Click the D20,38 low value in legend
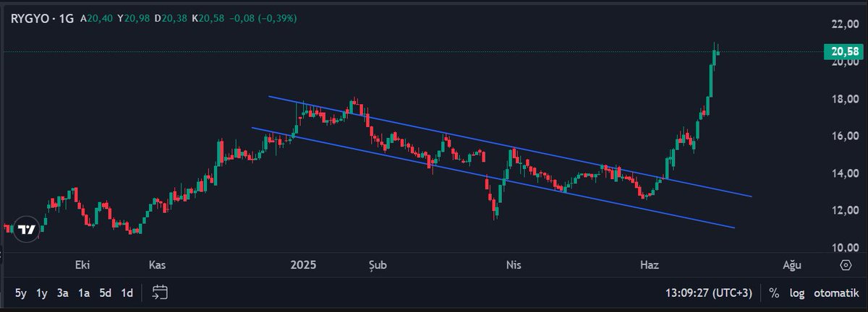868x312 pixels. pyautogui.click(x=171, y=18)
